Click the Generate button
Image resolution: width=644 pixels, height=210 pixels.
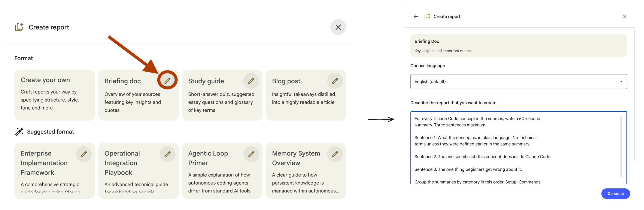pos(615,194)
